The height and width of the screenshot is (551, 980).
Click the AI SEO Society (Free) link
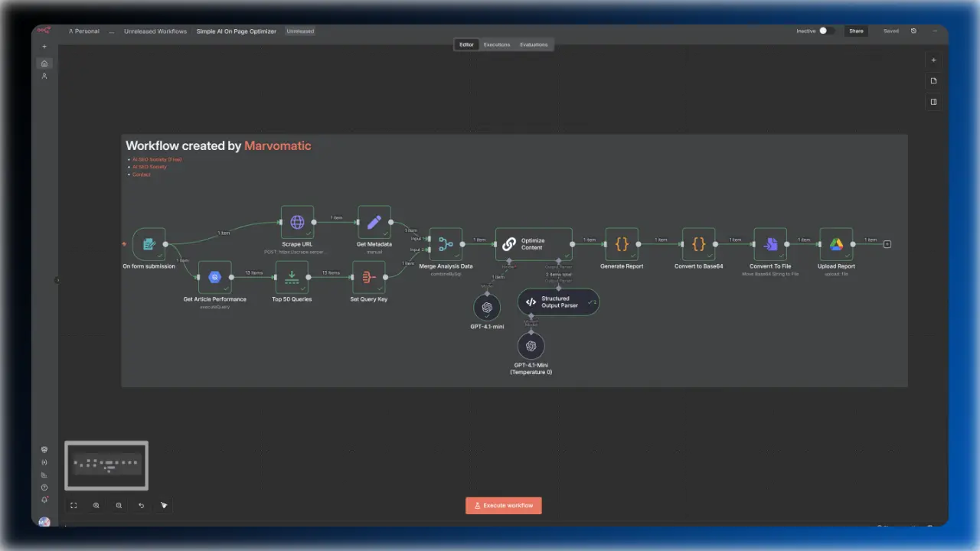pyautogui.click(x=157, y=159)
